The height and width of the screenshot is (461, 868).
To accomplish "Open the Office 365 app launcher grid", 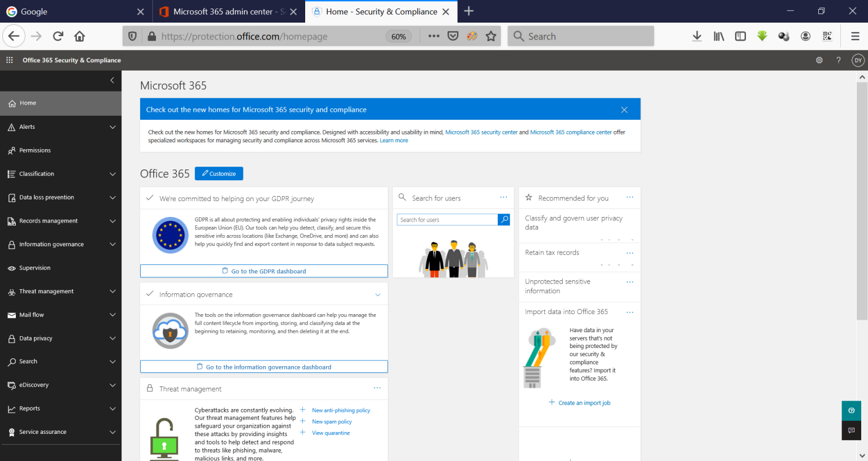I will [x=9, y=60].
